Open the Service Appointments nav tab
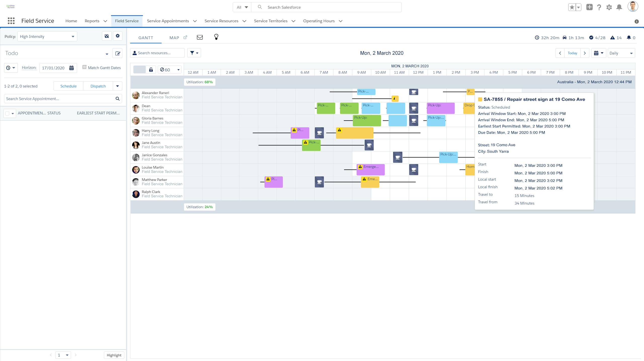The width and height of the screenshot is (644, 361). coord(168,21)
